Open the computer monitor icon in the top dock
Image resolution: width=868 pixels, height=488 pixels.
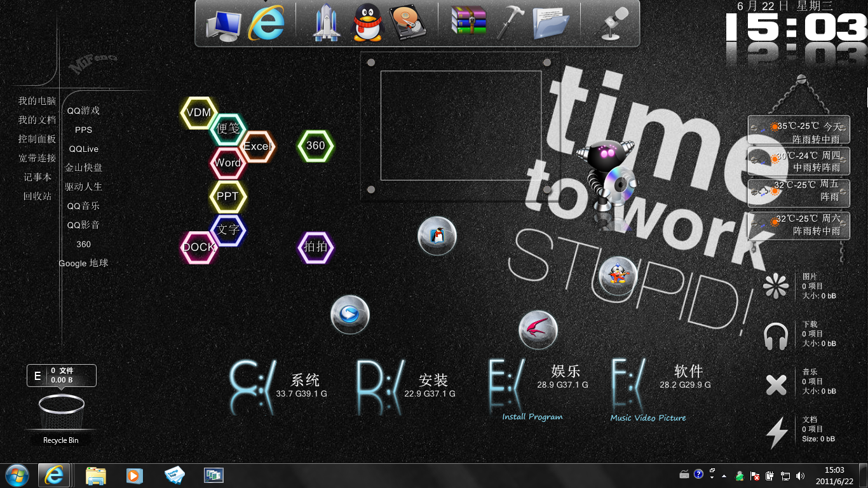tap(222, 25)
